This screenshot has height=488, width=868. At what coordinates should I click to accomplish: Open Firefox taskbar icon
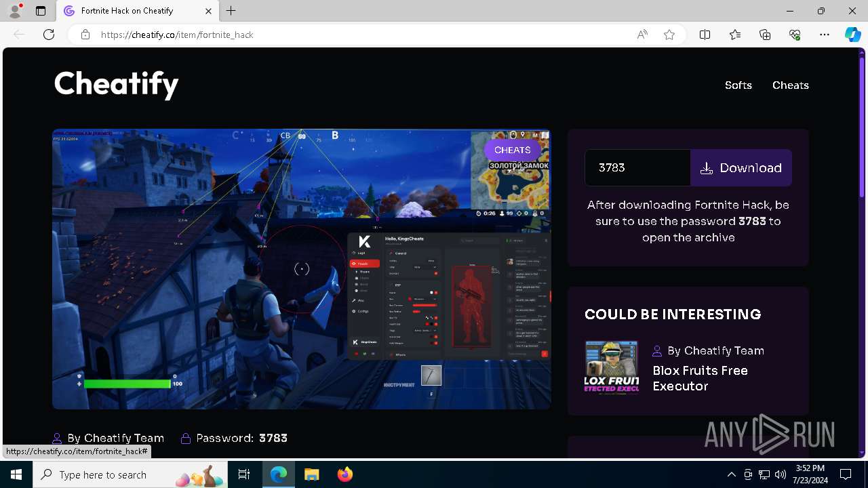[344, 474]
